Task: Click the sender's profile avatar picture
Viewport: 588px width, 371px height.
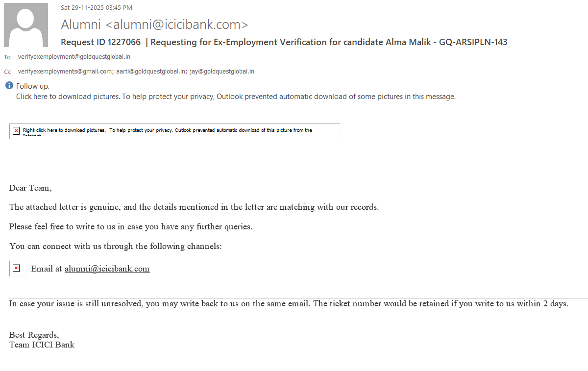Action: point(26,25)
